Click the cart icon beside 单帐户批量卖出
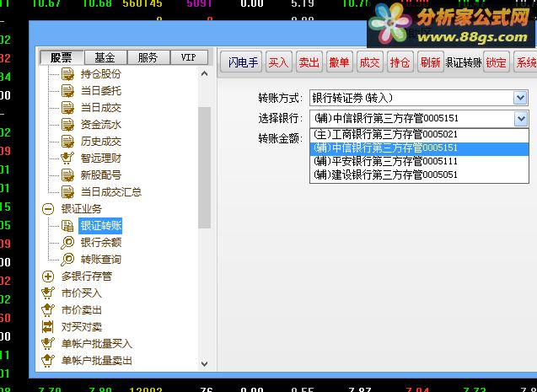This screenshot has width=537, height=392. (47, 360)
